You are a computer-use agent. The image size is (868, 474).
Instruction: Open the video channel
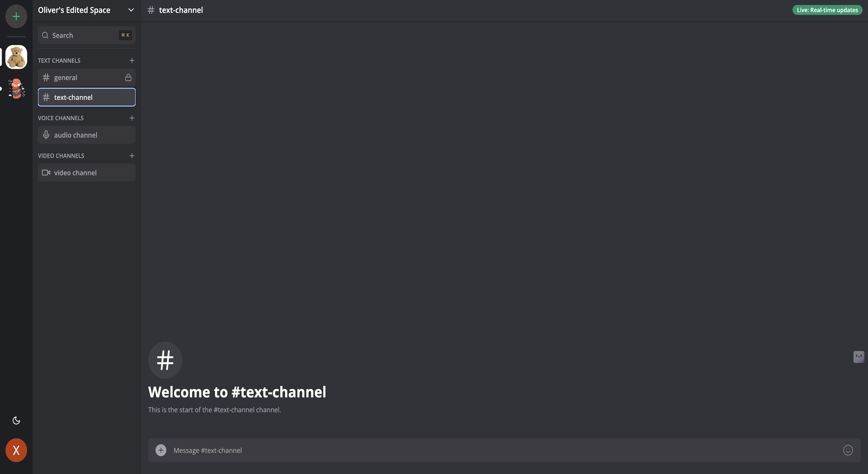tap(86, 173)
